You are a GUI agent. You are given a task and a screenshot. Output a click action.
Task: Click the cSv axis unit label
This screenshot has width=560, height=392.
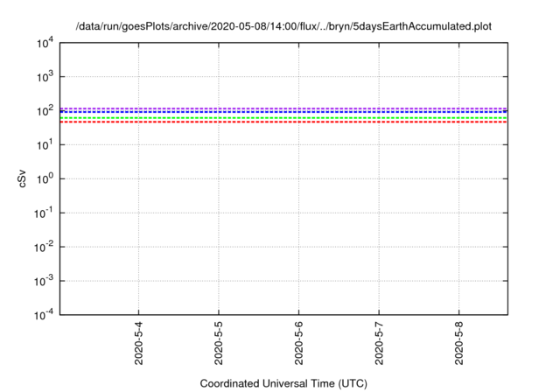22,178
